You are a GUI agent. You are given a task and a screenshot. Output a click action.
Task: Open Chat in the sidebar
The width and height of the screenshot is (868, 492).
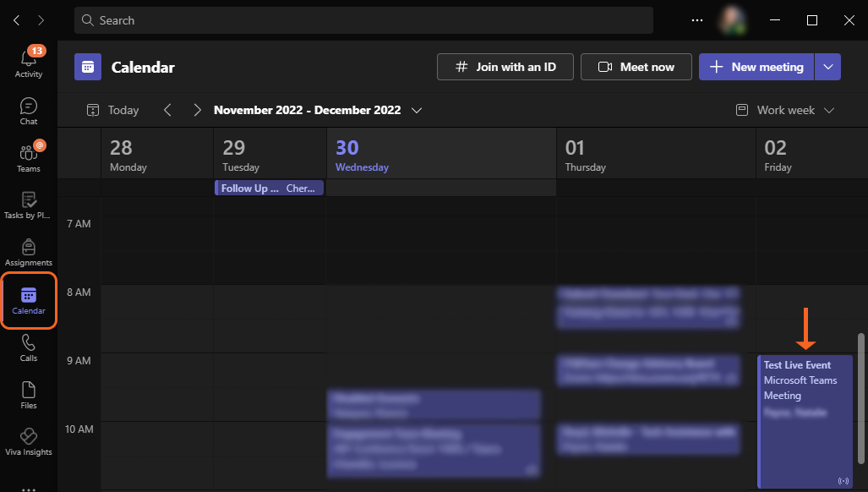tap(29, 111)
